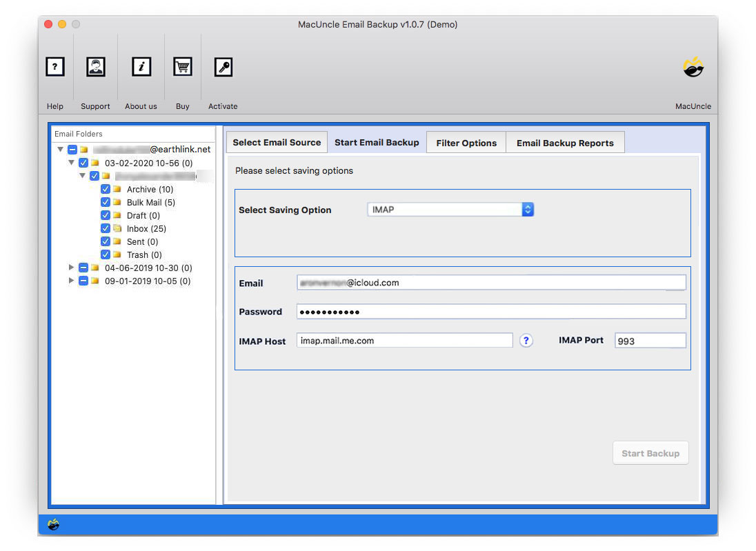Check the 04-06-2019 10-30 checkbox
Viewport: 756px width, 551px height.
pos(83,268)
